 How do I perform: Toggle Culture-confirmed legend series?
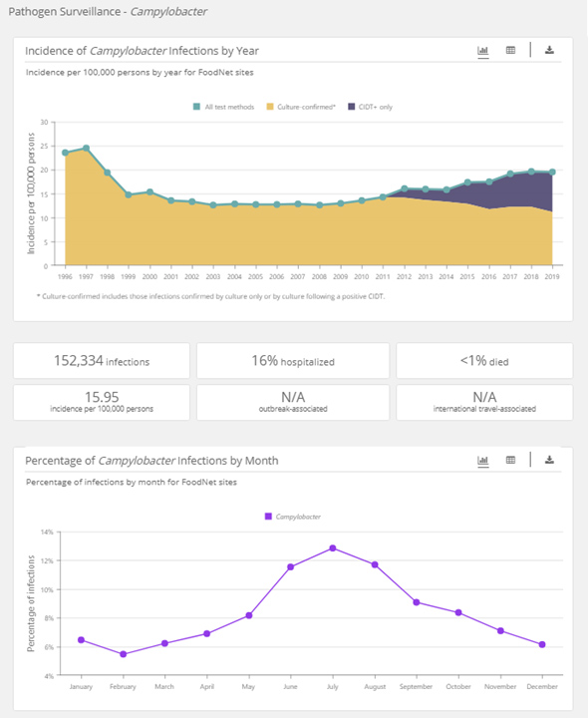[301, 107]
